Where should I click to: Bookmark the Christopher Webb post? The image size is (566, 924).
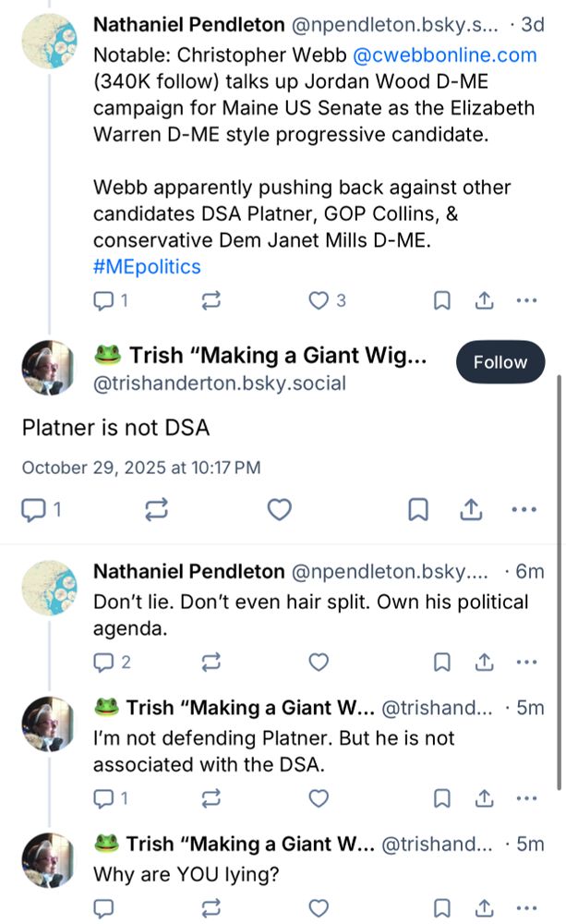click(x=442, y=300)
